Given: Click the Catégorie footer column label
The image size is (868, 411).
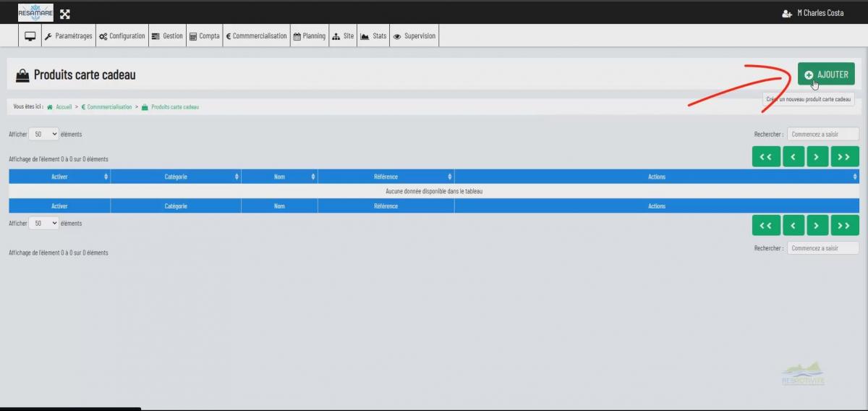Looking at the screenshot, I should (x=176, y=206).
